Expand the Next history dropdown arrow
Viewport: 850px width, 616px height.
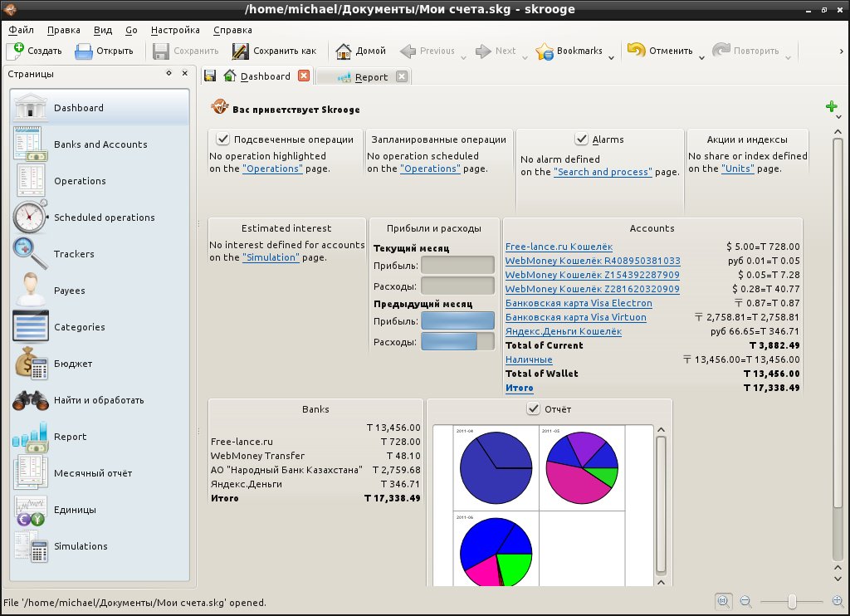click(x=525, y=57)
